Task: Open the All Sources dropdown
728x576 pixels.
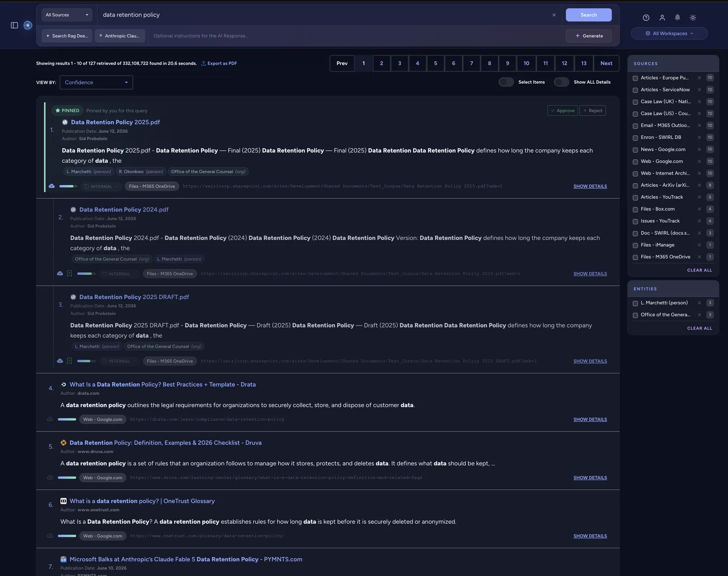Action: [67, 15]
